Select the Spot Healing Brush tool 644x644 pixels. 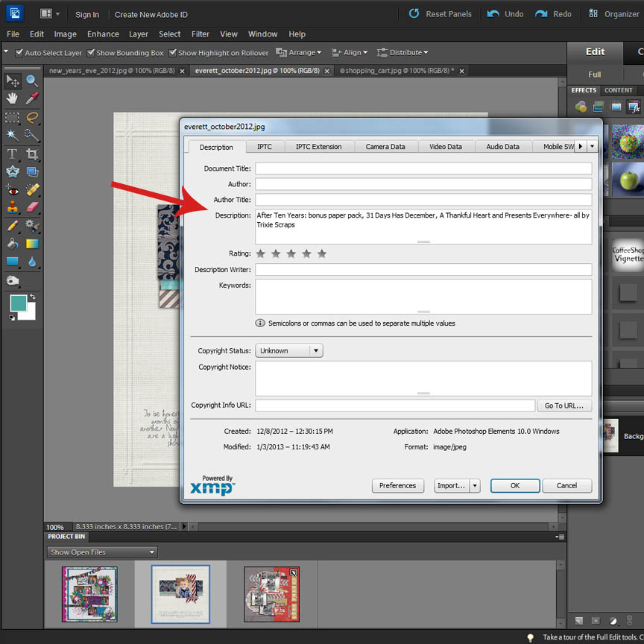32,190
